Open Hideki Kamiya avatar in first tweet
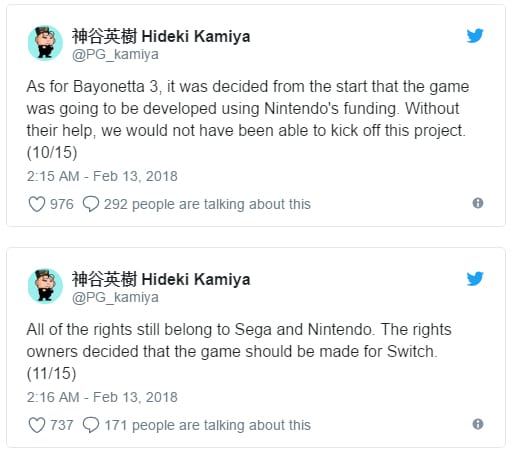 coord(45,43)
